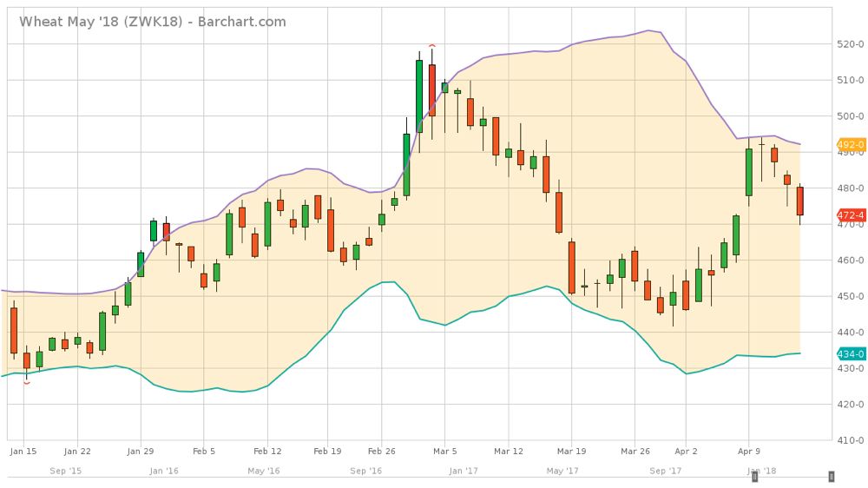Click the Feb 12 date label
This screenshot has width=868, height=488.
(x=267, y=451)
